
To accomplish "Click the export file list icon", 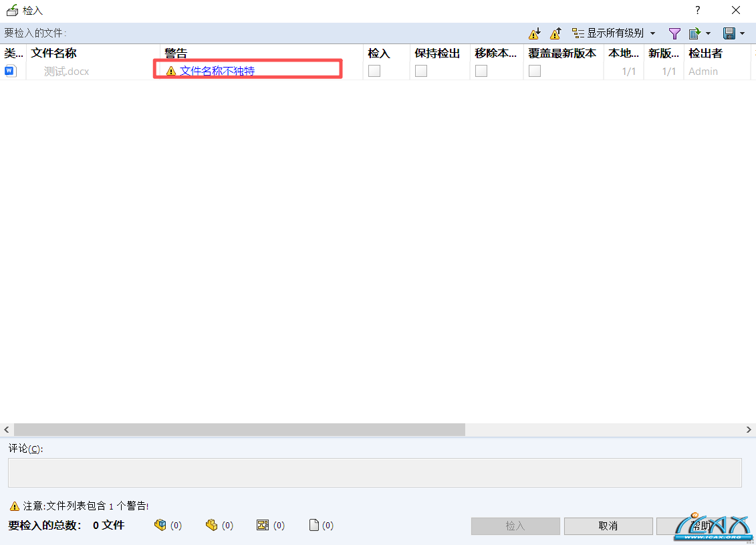I will pos(695,33).
